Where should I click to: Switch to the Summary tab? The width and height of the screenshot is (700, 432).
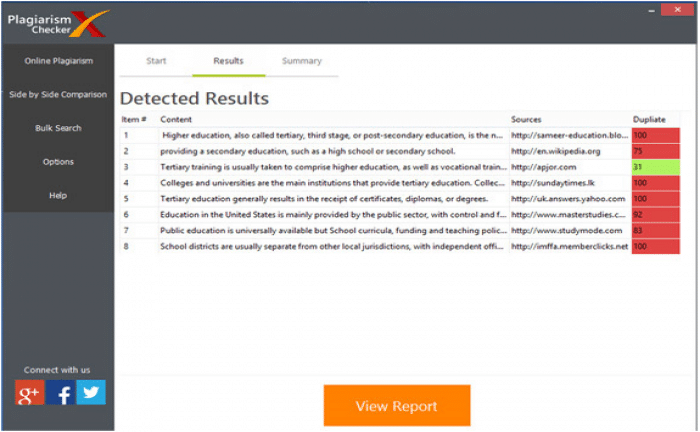coord(301,61)
